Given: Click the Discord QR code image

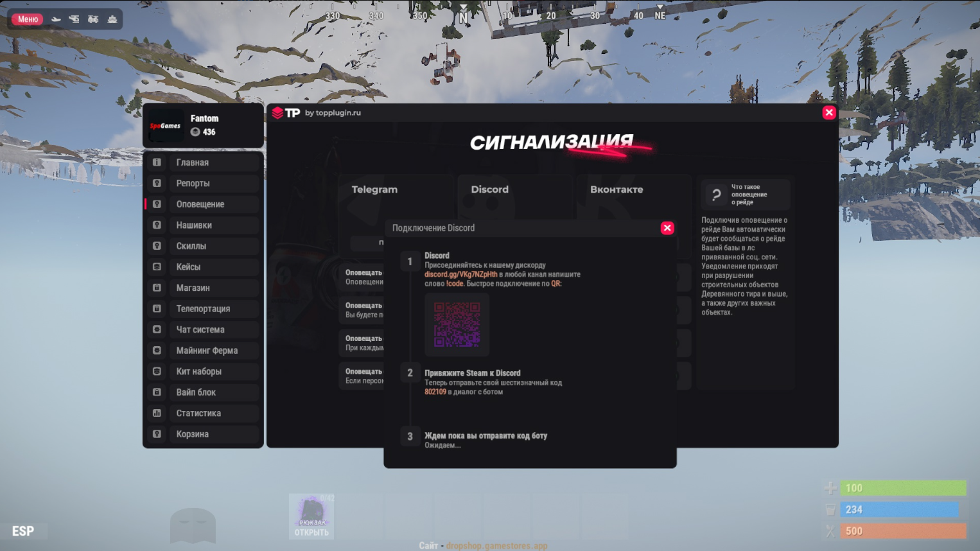Looking at the screenshot, I should pos(457,325).
